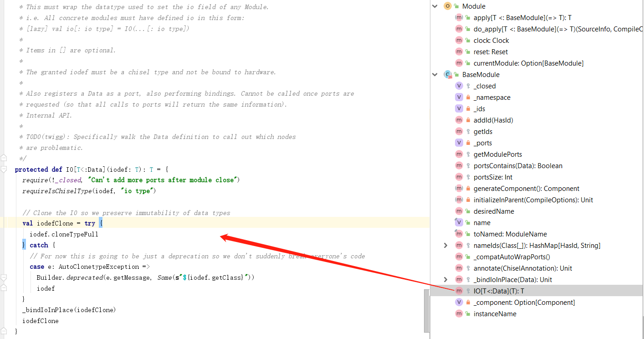
Task: Click the method icon beside getModulePorts
Action: pos(459,154)
